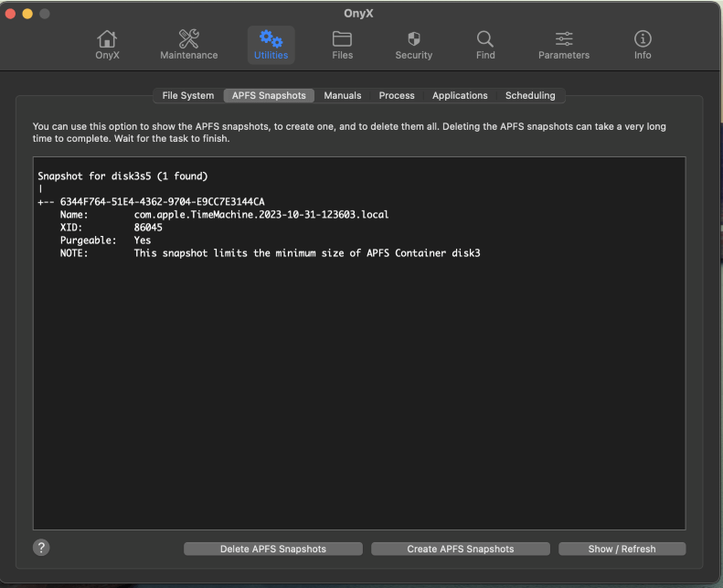Open the Files folder section
This screenshot has height=588, width=723.
[342, 45]
